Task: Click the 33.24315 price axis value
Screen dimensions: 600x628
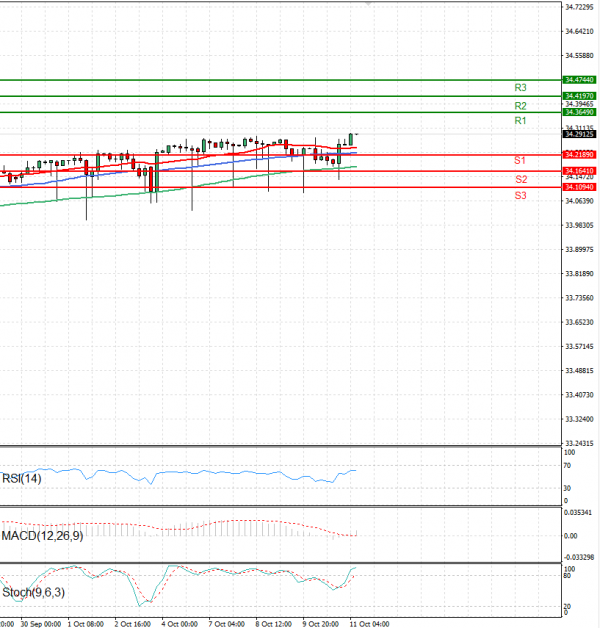Action: click(x=579, y=443)
